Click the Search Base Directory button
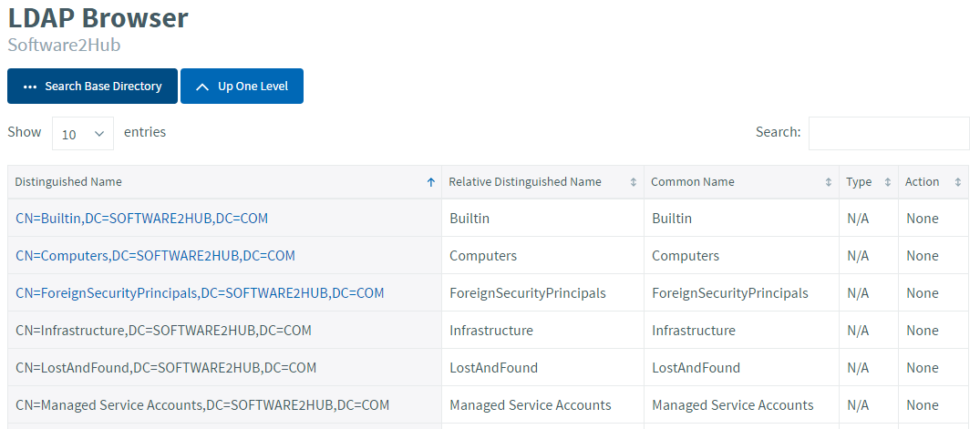 [x=92, y=87]
